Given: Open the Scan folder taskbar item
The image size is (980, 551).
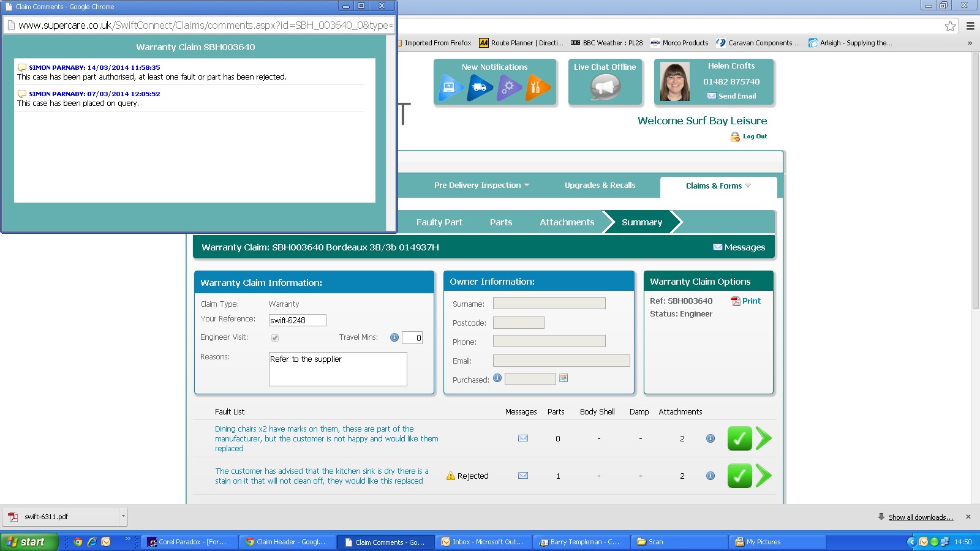Looking at the screenshot, I should [680, 542].
